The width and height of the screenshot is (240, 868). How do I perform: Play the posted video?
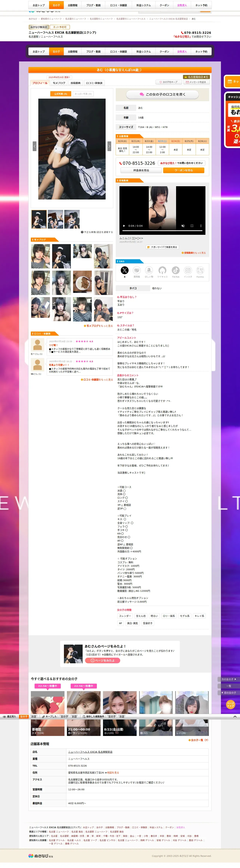click(124, 226)
